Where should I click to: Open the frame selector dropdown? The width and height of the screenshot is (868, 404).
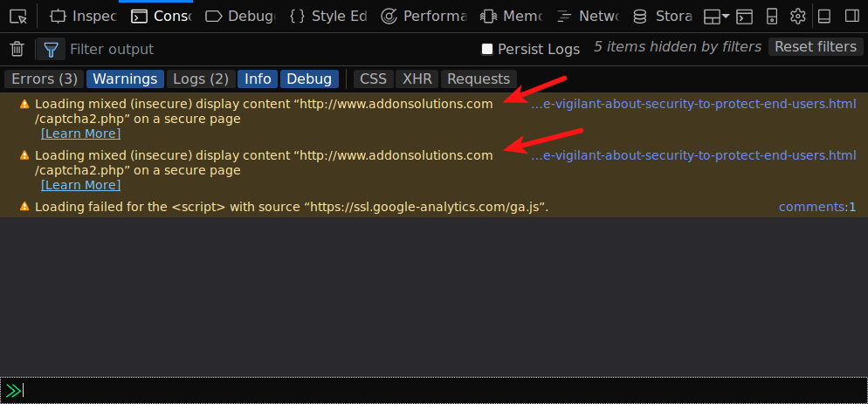717,16
